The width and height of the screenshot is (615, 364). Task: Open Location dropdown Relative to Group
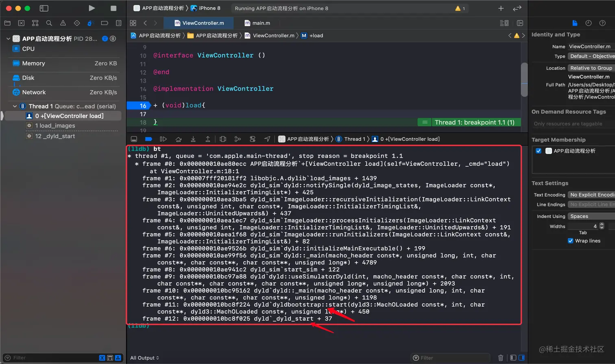pos(591,68)
